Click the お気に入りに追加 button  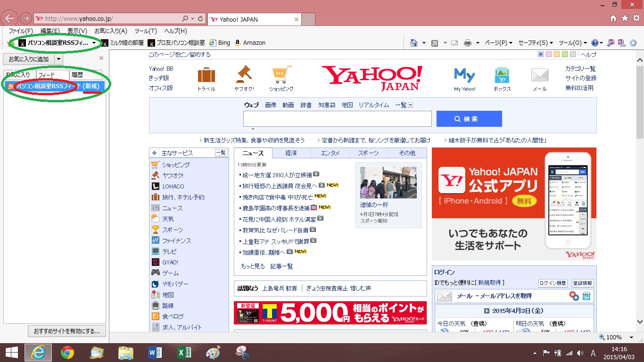[x=29, y=59]
